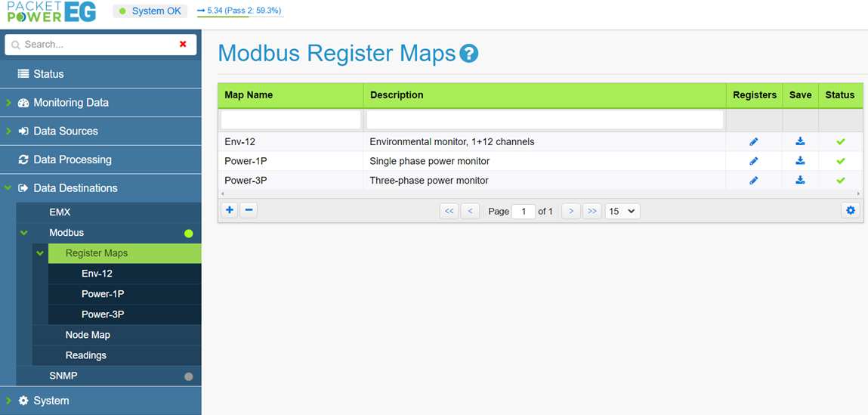The height and width of the screenshot is (415, 868).
Task: Open the rows-per-page dropdown showing 15
Action: click(x=622, y=212)
